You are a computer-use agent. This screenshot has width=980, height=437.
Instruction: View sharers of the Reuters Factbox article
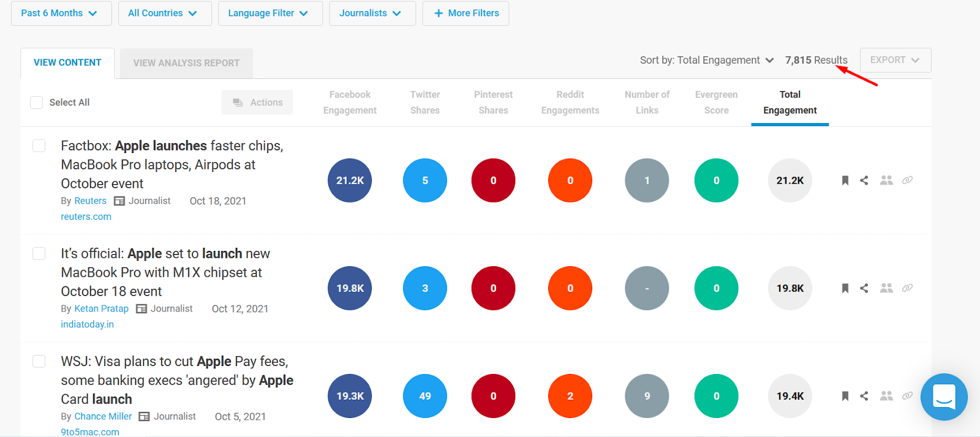point(886,181)
